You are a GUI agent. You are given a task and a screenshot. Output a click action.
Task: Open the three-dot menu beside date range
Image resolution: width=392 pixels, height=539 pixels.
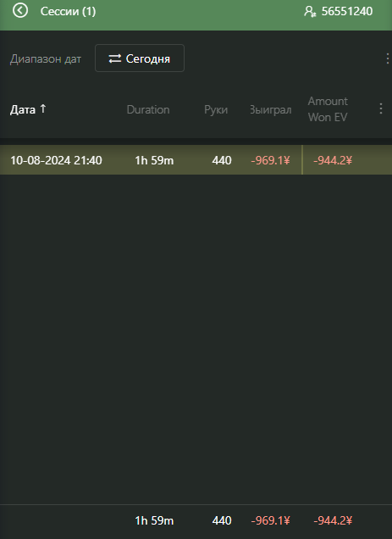coord(387,58)
